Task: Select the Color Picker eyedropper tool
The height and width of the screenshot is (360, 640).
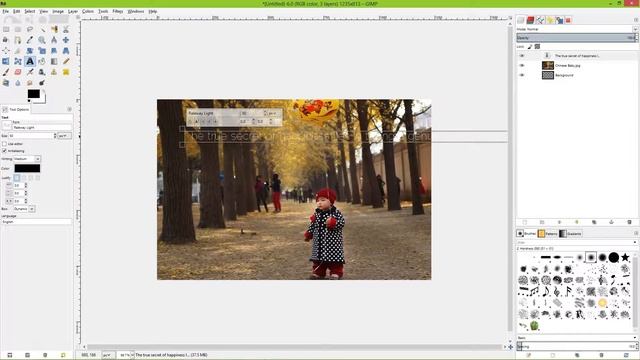Action: click(x=30, y=40)
